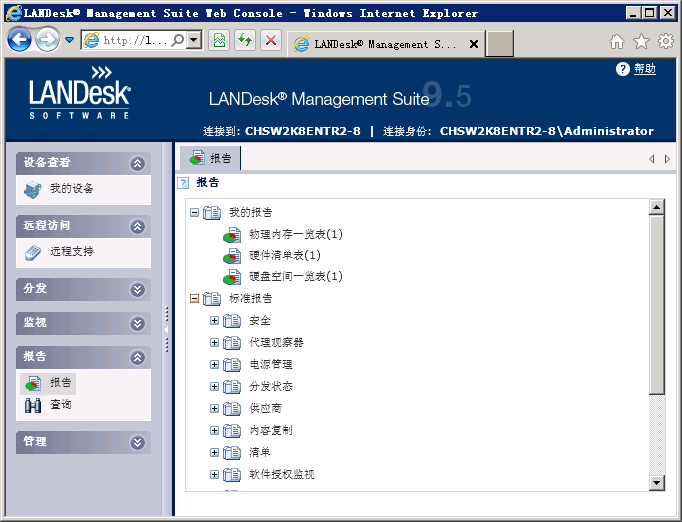Expand the 内容复制 folder node
The height and width of the screenshot is (522, 682).
click(x=214, y=430)
